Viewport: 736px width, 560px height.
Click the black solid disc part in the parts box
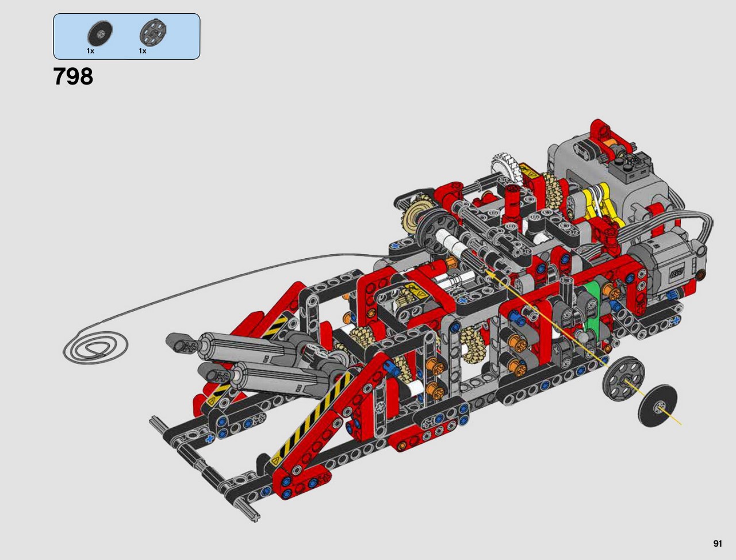click(x=100, y=33)
